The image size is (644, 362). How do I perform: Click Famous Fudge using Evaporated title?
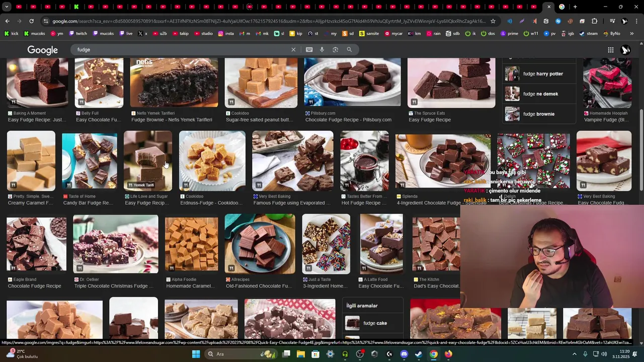292,203
